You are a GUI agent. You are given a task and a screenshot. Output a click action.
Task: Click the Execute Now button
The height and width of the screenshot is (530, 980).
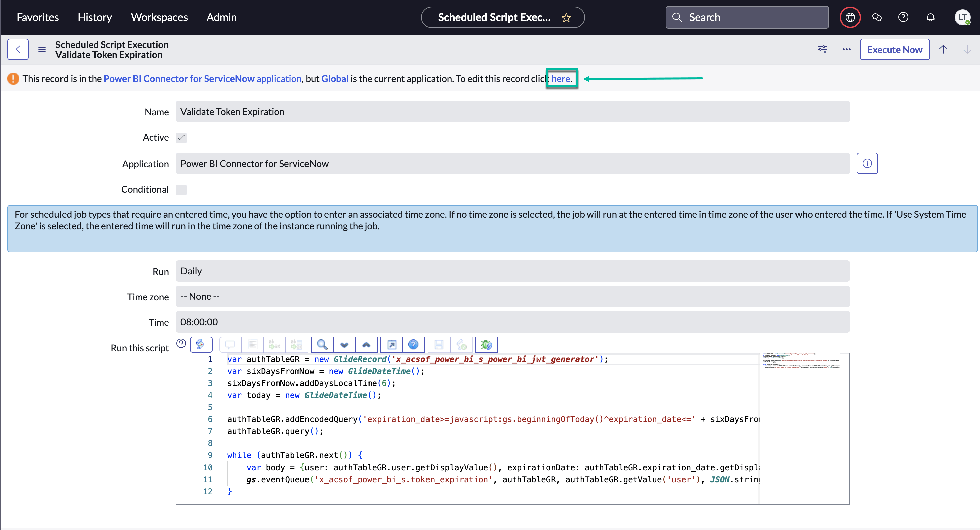tap(895, 49)
